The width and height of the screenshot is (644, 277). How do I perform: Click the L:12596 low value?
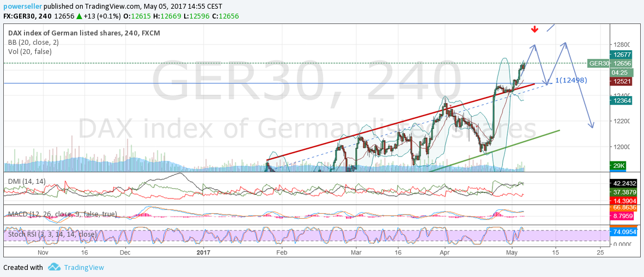[x=196, y=16]
